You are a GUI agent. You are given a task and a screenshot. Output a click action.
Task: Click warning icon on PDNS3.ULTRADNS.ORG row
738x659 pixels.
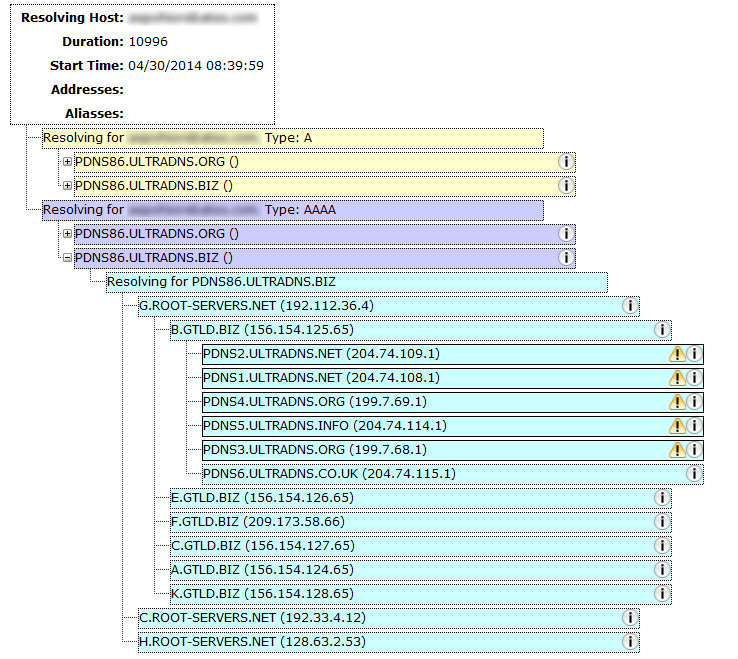point(677,450)
